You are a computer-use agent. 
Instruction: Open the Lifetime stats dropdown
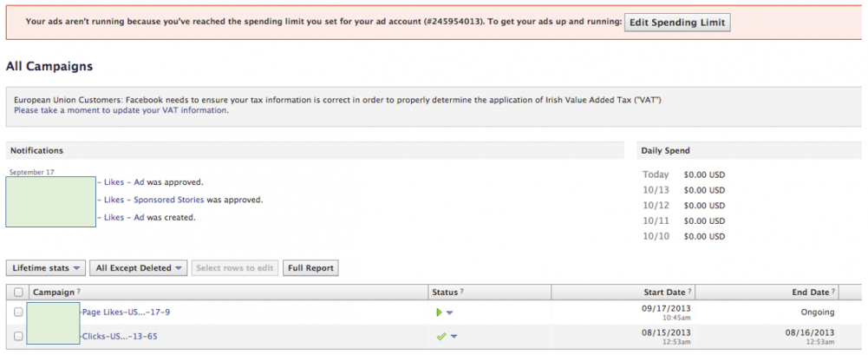coord(47,268)
